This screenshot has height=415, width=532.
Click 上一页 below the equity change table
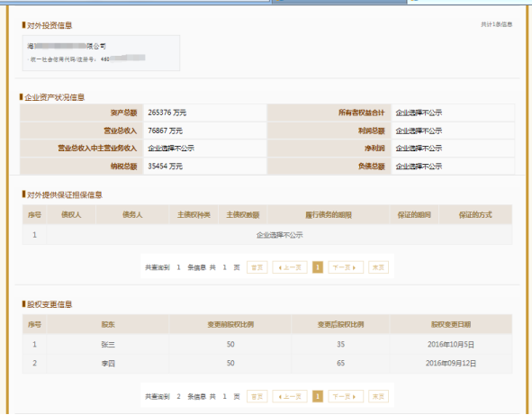[x=290, y=396]
